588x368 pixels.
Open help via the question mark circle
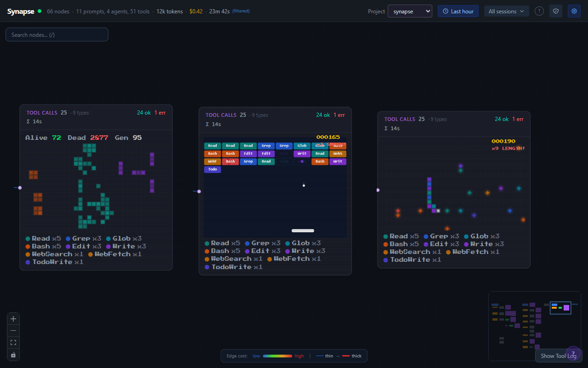coord(539,11)
